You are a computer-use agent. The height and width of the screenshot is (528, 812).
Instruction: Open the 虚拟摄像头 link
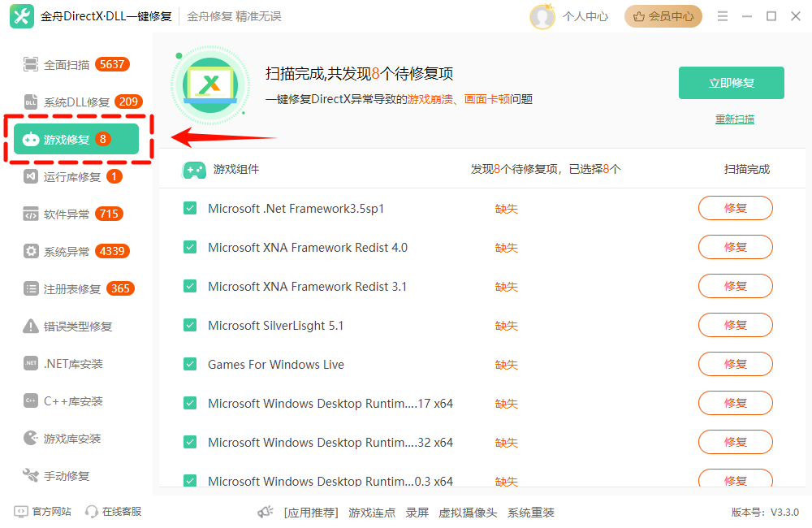[468, 513]
